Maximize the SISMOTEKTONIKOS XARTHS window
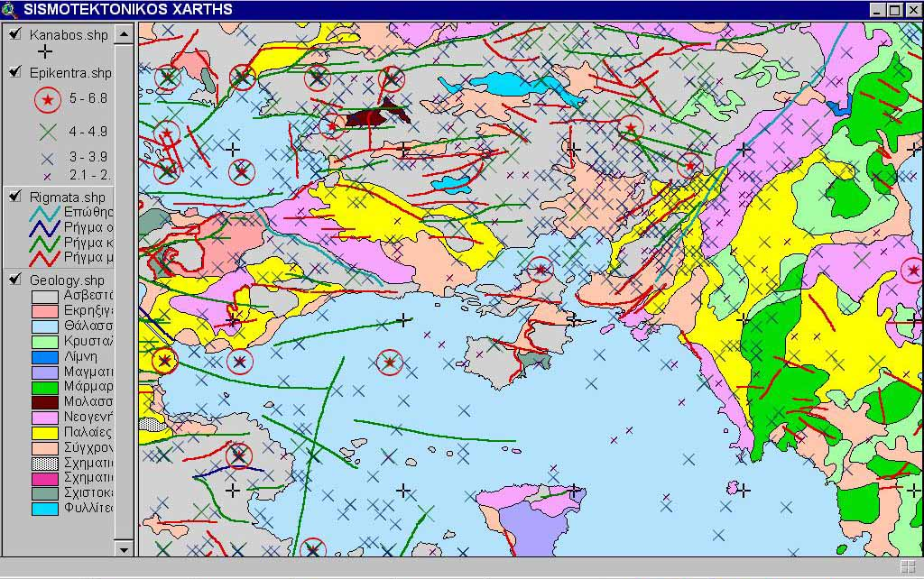The height and width of the screenshot is (579, 924). [x=894, y=10]
